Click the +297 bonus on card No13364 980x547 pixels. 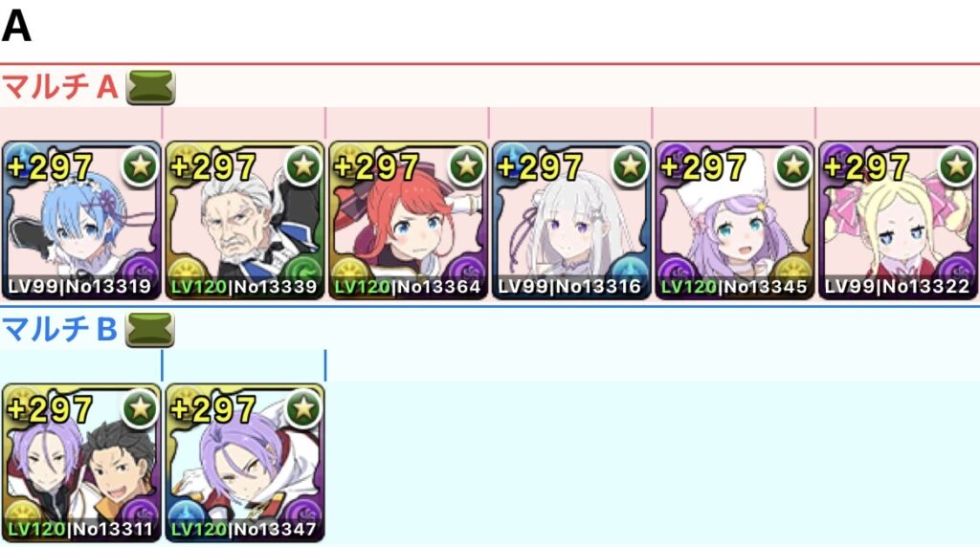[376, 167]
